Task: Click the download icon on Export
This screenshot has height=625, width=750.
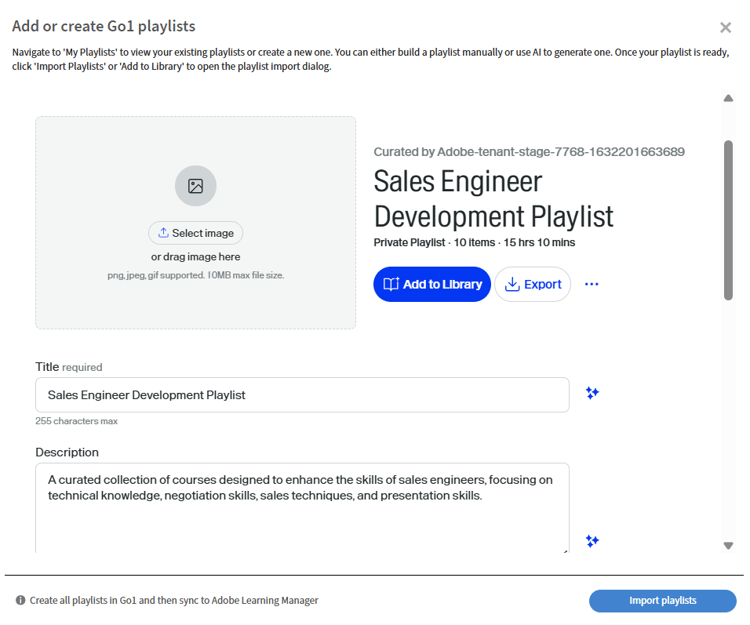Action: [x=512, y=284]
